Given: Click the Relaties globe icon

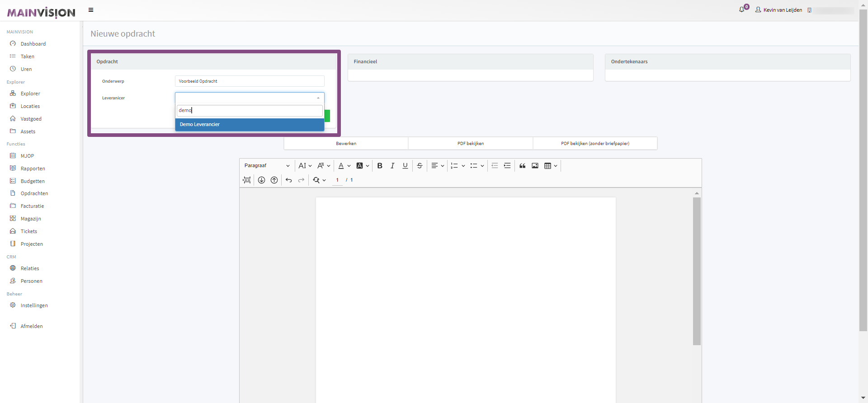Looking at the screenshot, I should [13, 268].
